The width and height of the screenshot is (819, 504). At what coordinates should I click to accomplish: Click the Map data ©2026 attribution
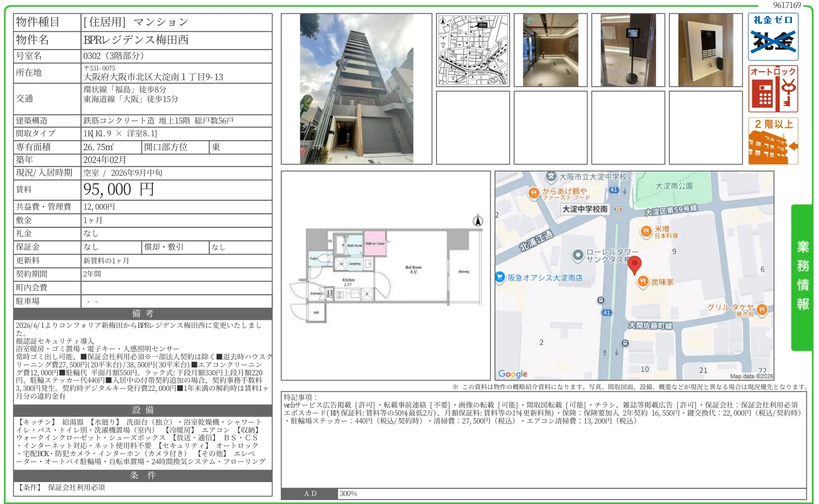(752, 376)
